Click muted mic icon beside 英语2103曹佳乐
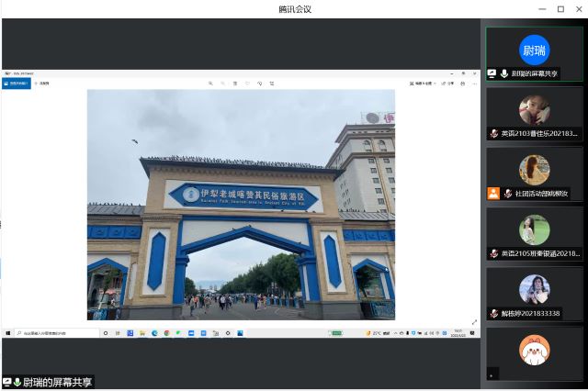Image resolution: width=588 pixels, height=391 pixels. tap(494, 133)
